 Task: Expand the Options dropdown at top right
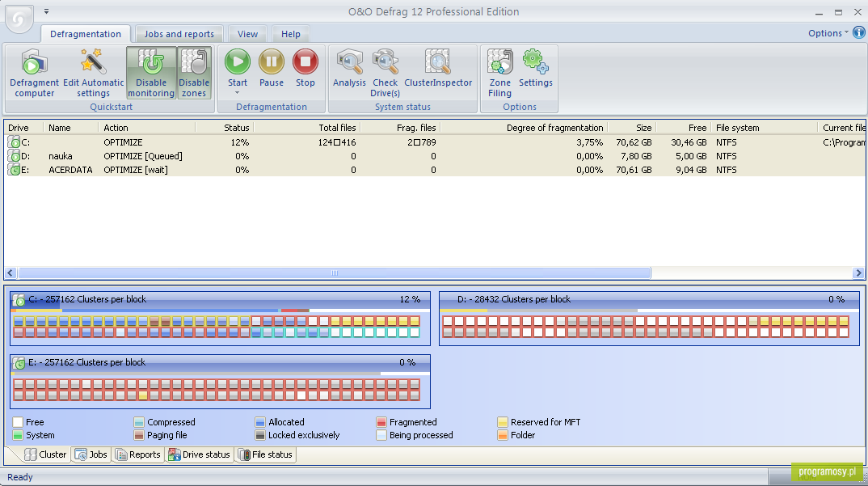pos(828,33)
